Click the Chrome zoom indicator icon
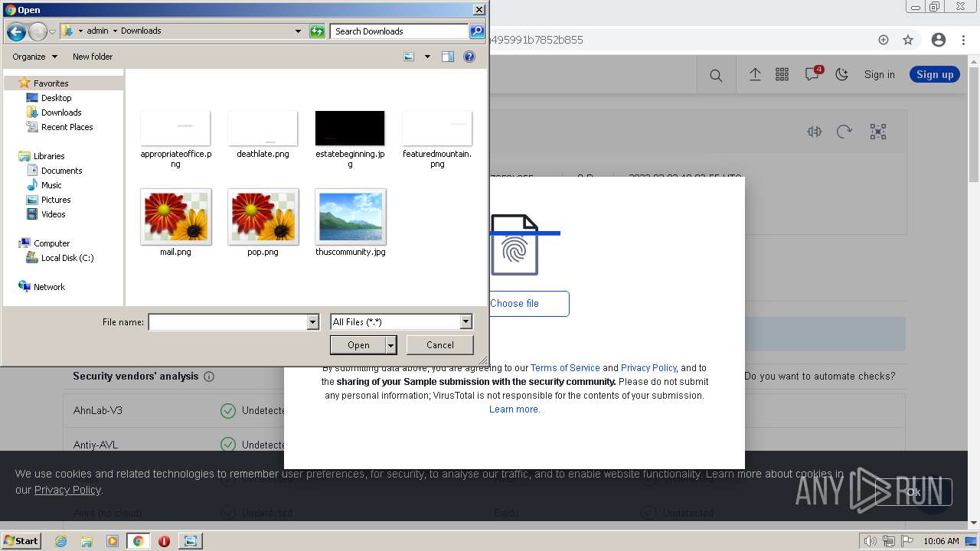 [884, 40]
